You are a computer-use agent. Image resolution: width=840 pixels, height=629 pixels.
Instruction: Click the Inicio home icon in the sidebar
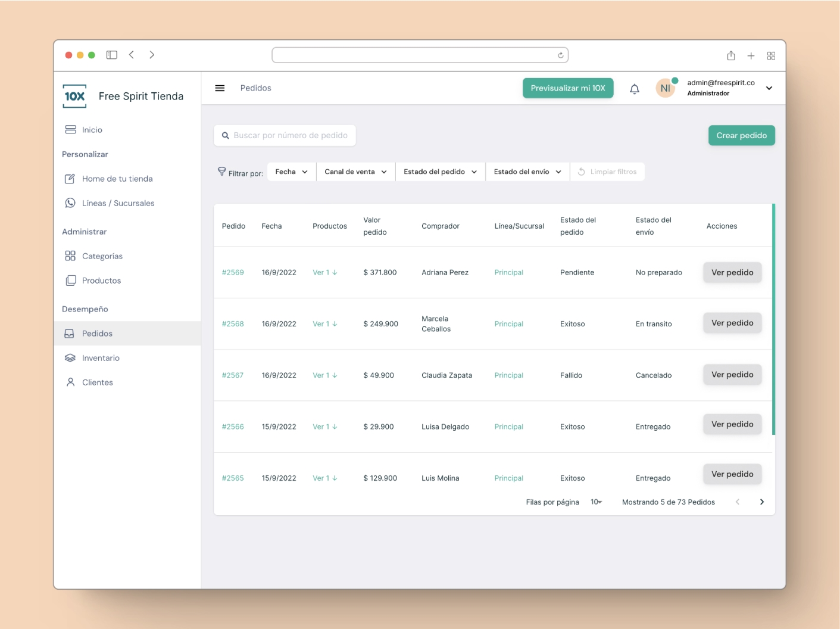(x=70, y=129)
